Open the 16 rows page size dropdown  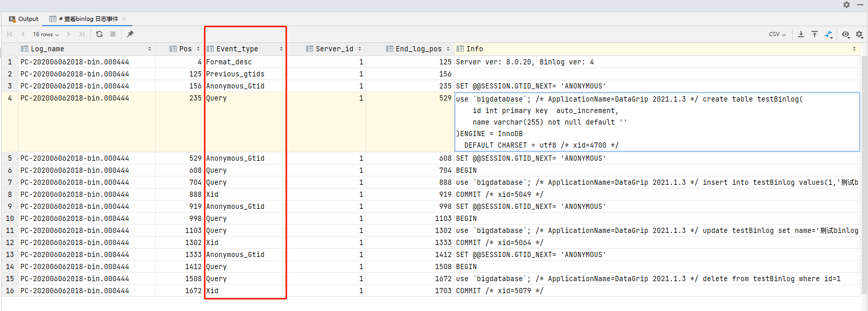[x=46, y=34]
